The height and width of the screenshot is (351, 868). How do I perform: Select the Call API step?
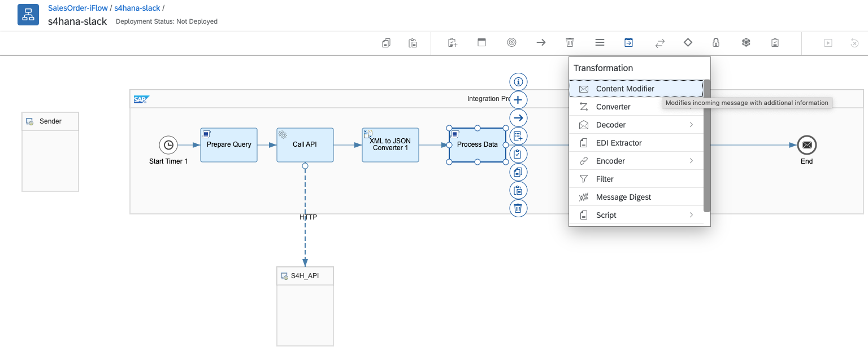click(305, 144)
